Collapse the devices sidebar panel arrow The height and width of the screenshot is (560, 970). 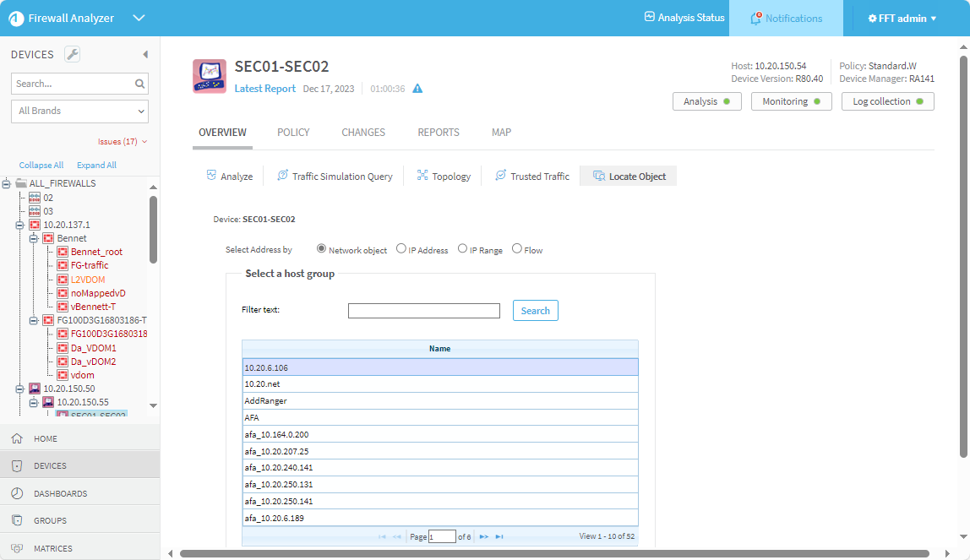(x=145, y=55)
